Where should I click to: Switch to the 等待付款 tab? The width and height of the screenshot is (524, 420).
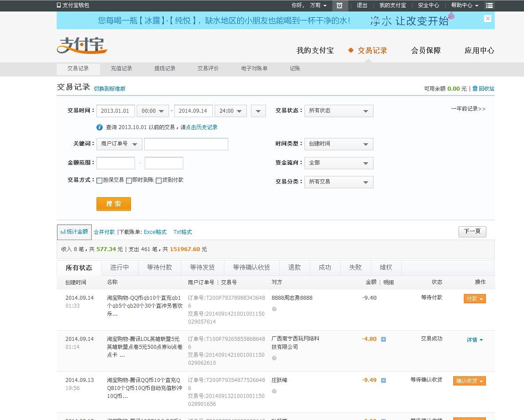(x=159, y=267)
